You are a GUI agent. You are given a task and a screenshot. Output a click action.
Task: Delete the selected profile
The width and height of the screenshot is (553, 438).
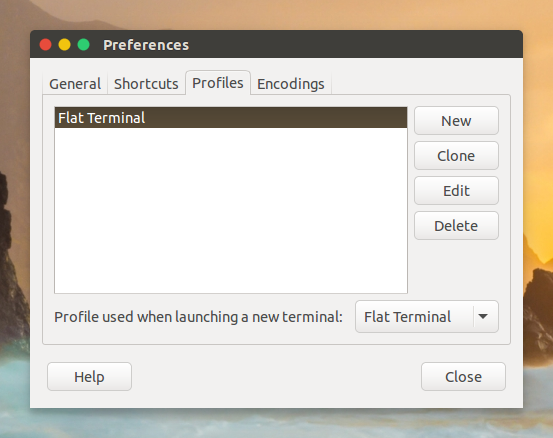click(x=456, y=226)
